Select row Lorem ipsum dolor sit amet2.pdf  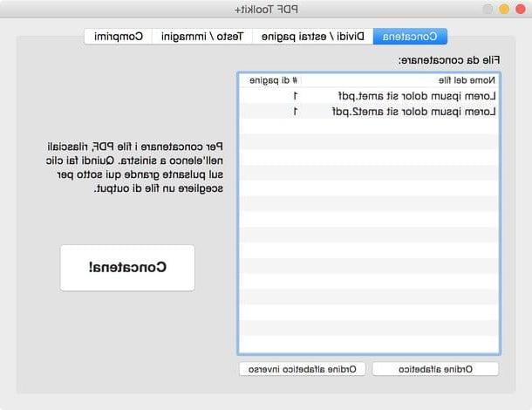pos(369,112)
